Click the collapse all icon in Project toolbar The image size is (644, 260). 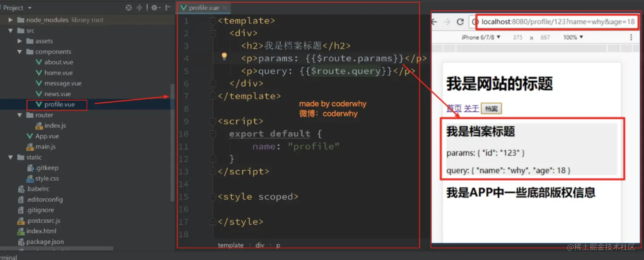[x=139, y=8]
